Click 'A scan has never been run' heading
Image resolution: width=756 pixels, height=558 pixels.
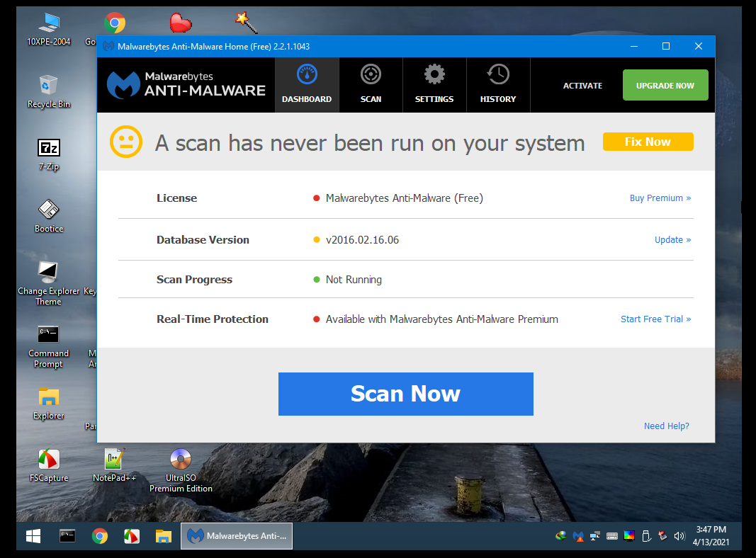pyautogui.click(x=370, y=143)
